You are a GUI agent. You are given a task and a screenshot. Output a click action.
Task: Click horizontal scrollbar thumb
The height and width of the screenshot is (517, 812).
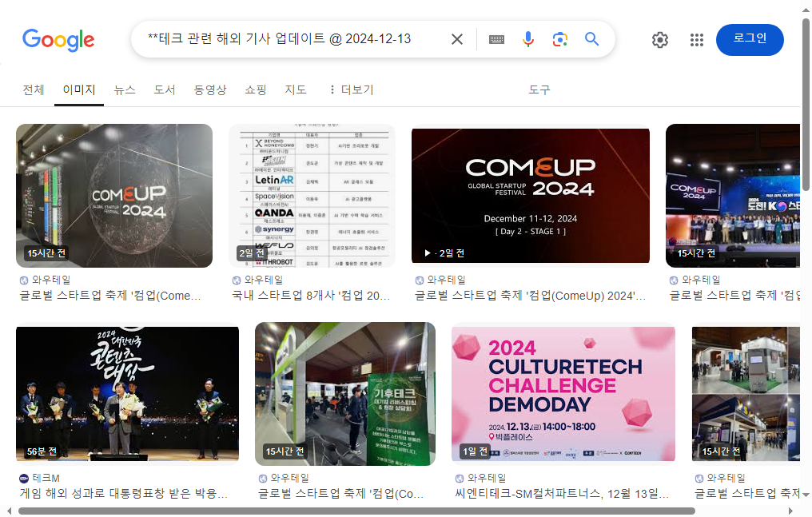pyautogui.click(x=356, y=511)
